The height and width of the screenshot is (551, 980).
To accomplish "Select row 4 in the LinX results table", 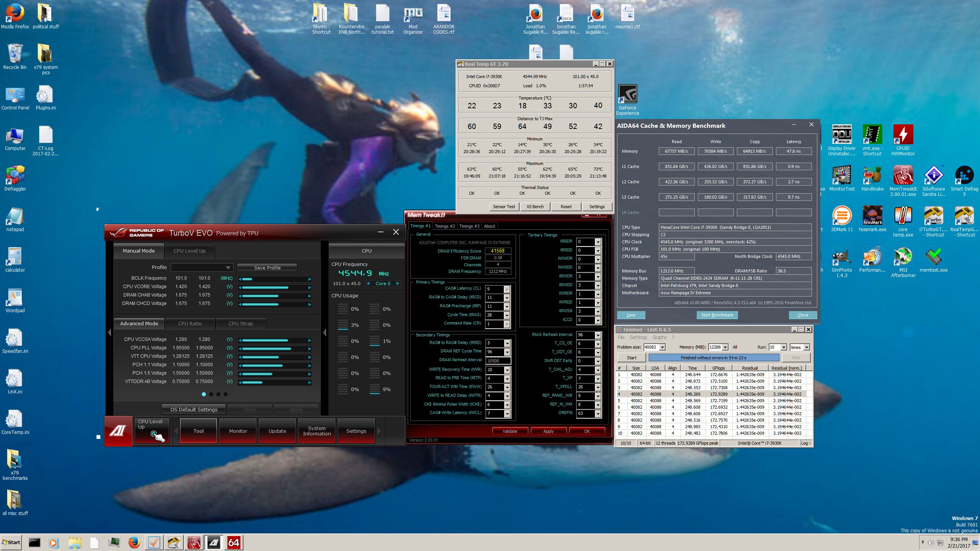I will (711, 394).
